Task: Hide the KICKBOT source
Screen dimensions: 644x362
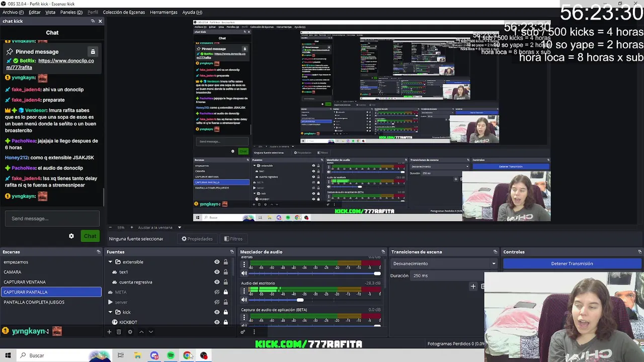Action: pos(217,322)
